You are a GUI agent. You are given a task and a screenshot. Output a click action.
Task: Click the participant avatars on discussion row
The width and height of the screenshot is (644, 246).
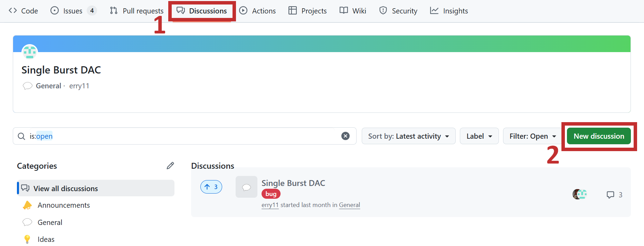(579, 195)
